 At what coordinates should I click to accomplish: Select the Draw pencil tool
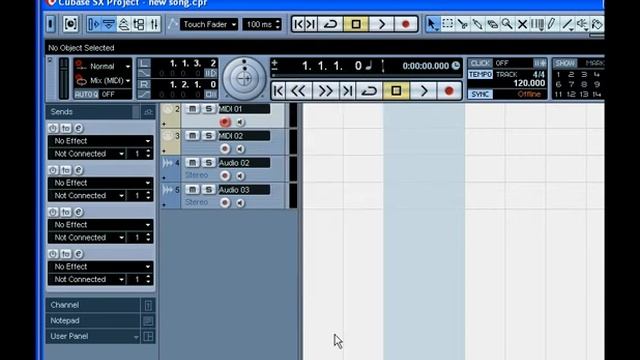(552, 24)
